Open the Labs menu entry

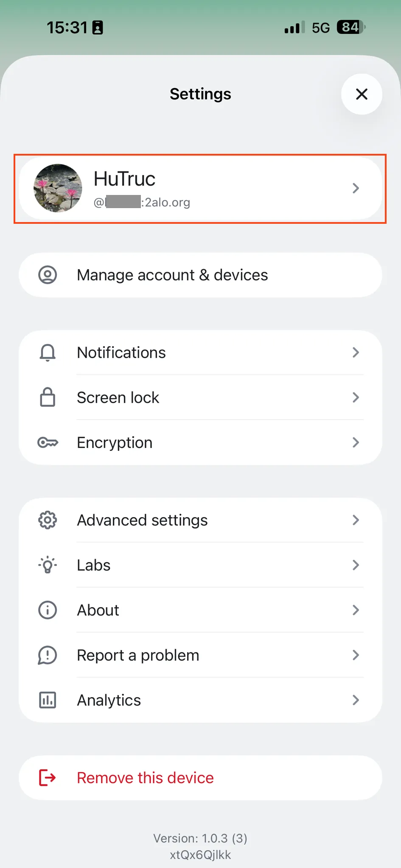(94, 565)
